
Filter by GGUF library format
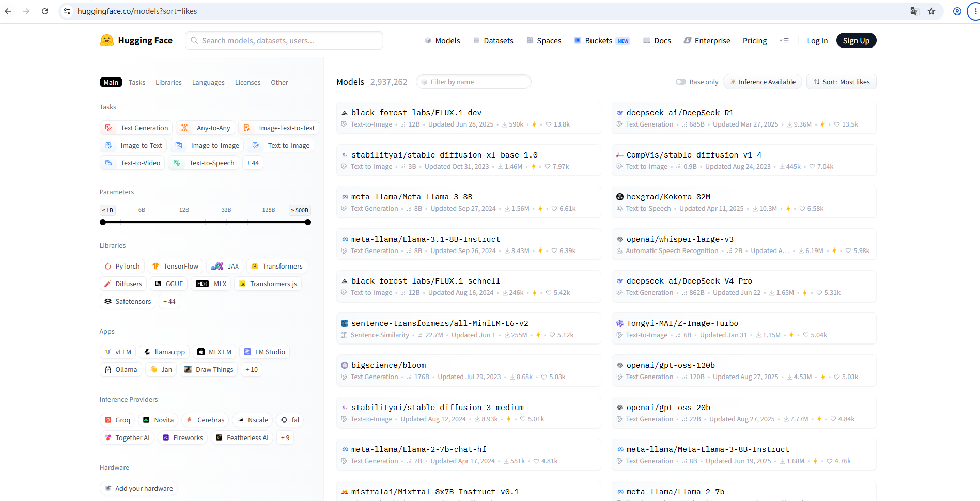pos(169,284)
